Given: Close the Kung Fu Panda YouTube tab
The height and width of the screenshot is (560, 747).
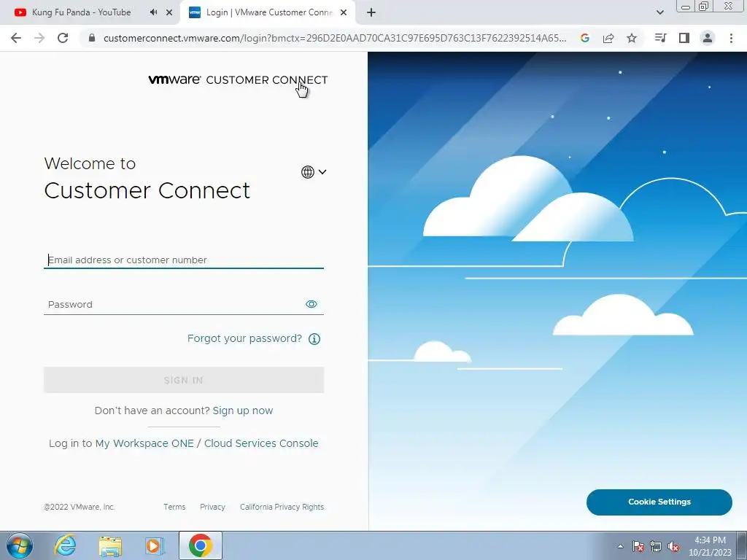Looking at the screenshot, I should tap(169, 12).
